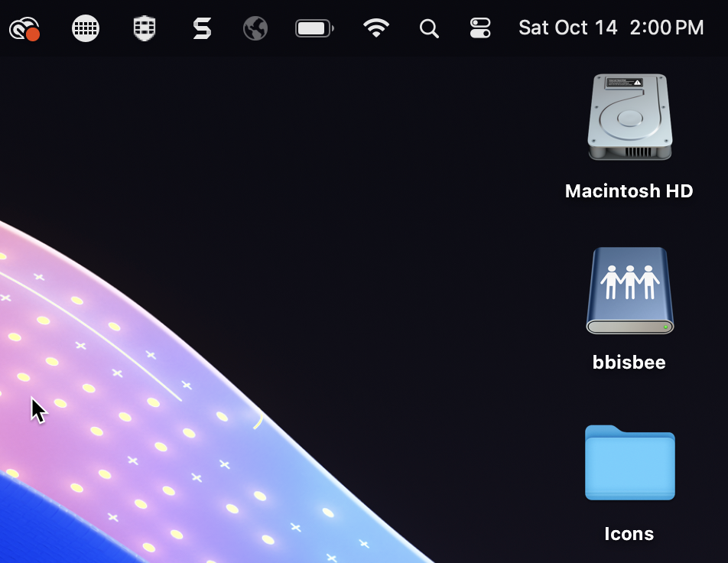Open Control Center
728x563 pixels.
(x=480, y=28)
